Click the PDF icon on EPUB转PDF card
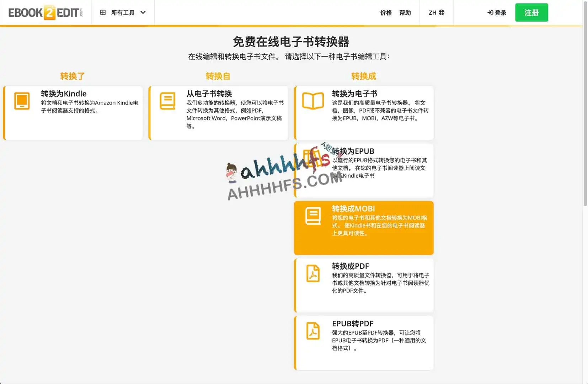 [313, 331]
